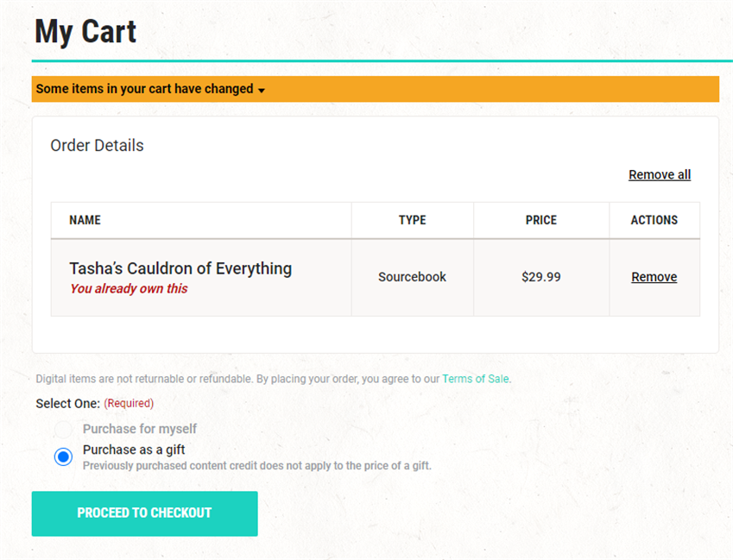Select Purchase as a gift radio button

63,456
